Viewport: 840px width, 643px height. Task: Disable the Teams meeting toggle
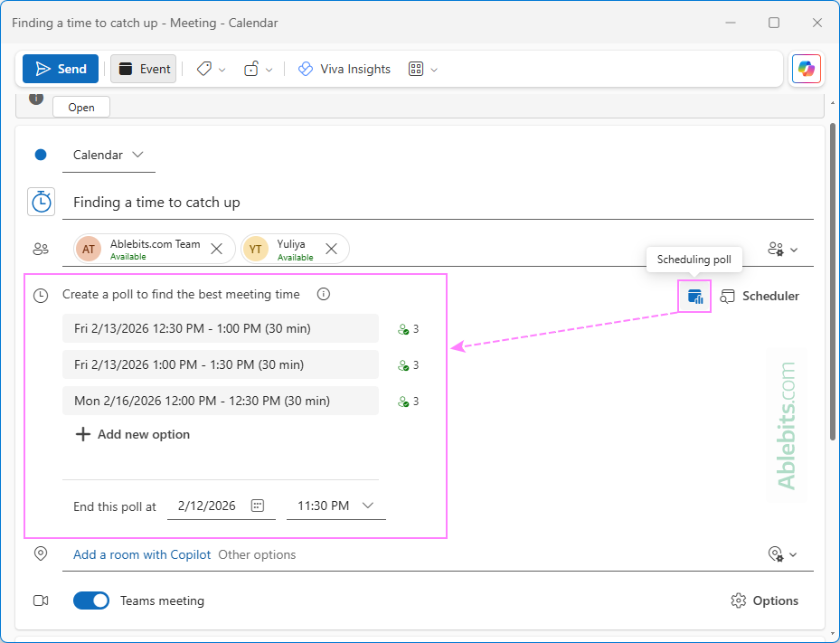[90, 600]
